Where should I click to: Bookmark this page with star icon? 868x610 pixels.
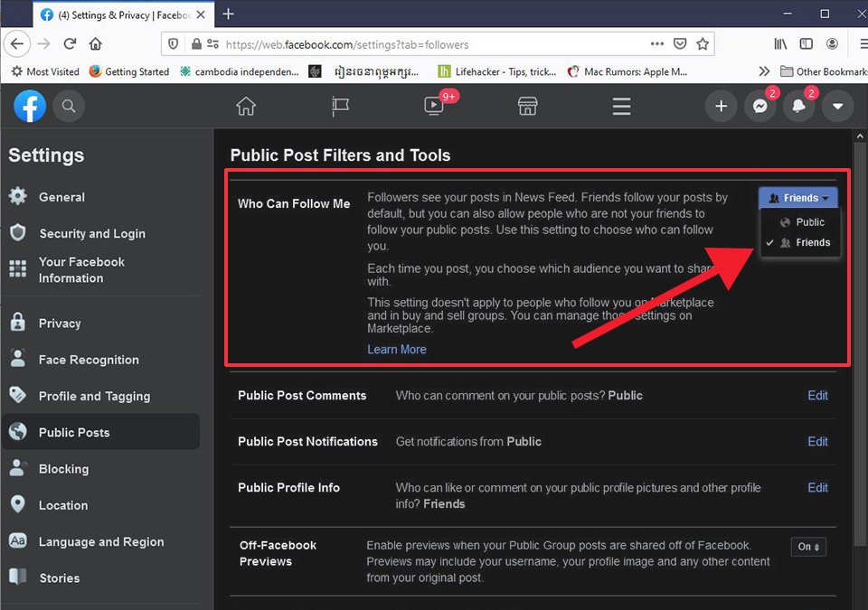703,43
